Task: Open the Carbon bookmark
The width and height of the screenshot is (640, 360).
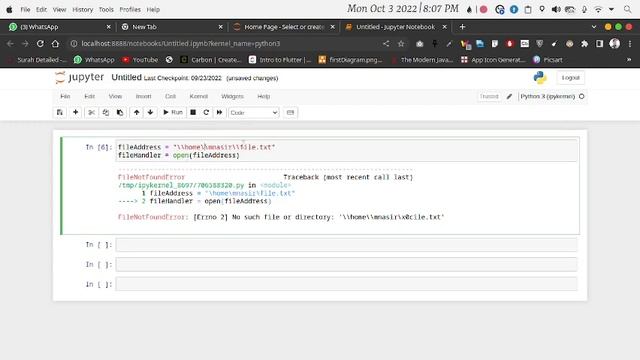Action: coord(211,60)
